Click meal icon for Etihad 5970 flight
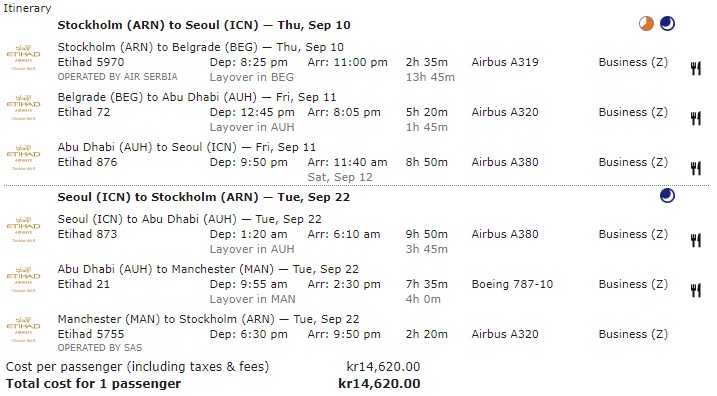The width and height of the screenshot is (717, 396). coord(696,69)
